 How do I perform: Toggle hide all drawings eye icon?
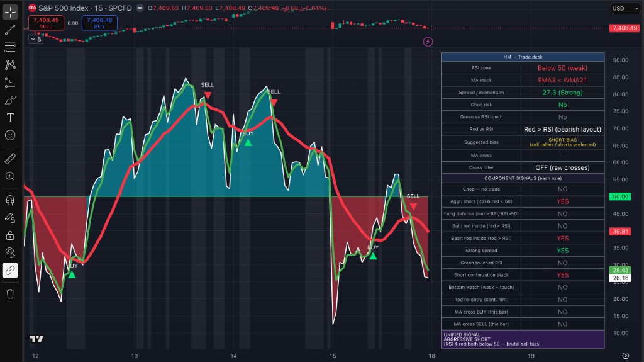tap(10, 252)
